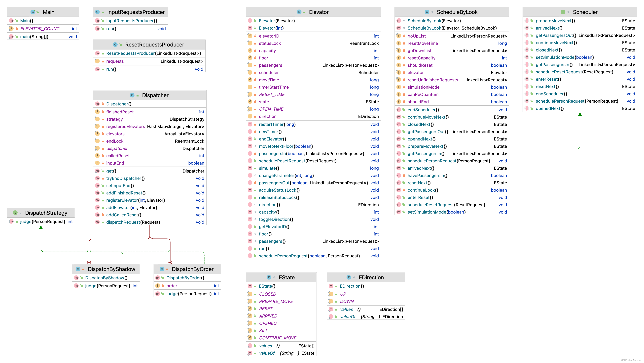This screenshot has width=644, height=363.
Task: Click canReQuantum field in ScheduleByLook
Action: coord(452,94)
